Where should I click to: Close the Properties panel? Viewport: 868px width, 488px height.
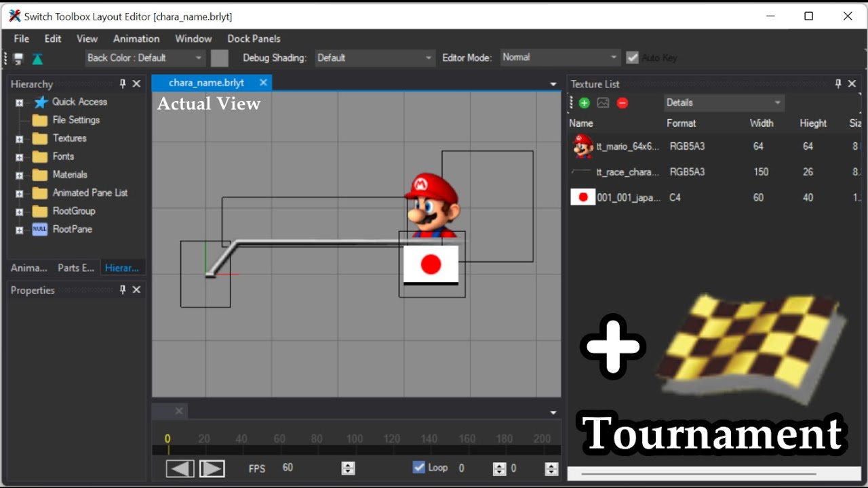pos(136,289)
